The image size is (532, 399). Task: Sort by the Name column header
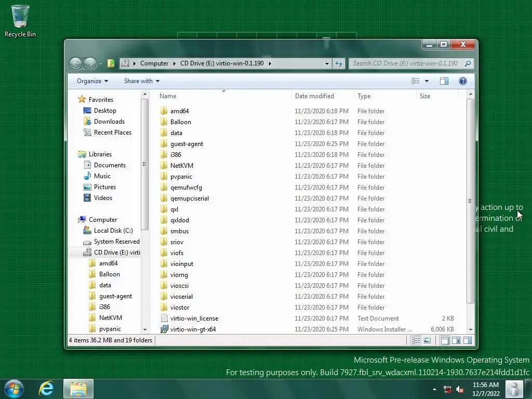click(223, 96)
